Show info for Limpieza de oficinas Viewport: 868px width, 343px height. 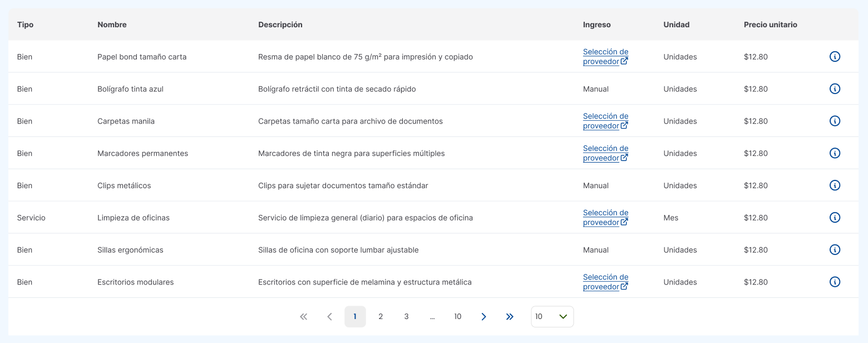pyautogui.click(x=835, y=218)
